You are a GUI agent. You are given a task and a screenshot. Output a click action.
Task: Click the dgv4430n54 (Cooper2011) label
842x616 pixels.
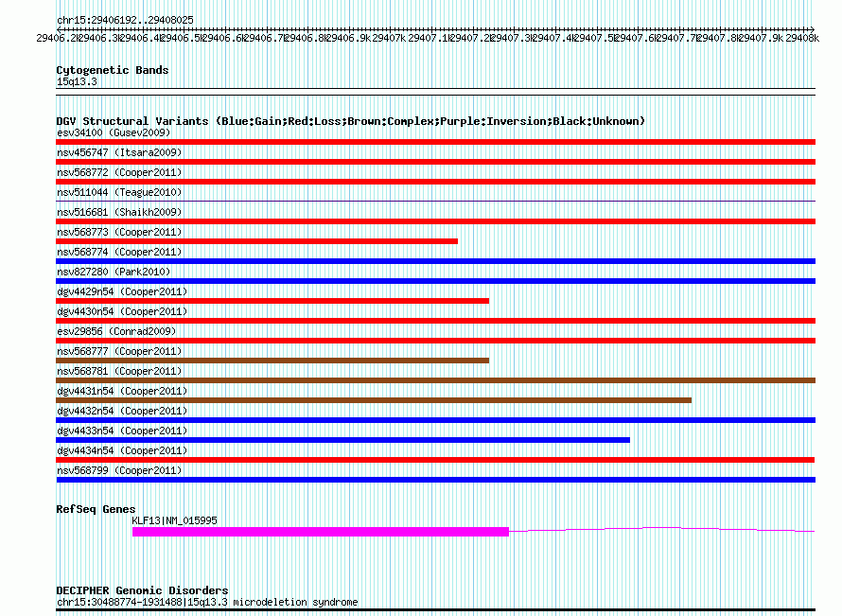click(122, 311)
